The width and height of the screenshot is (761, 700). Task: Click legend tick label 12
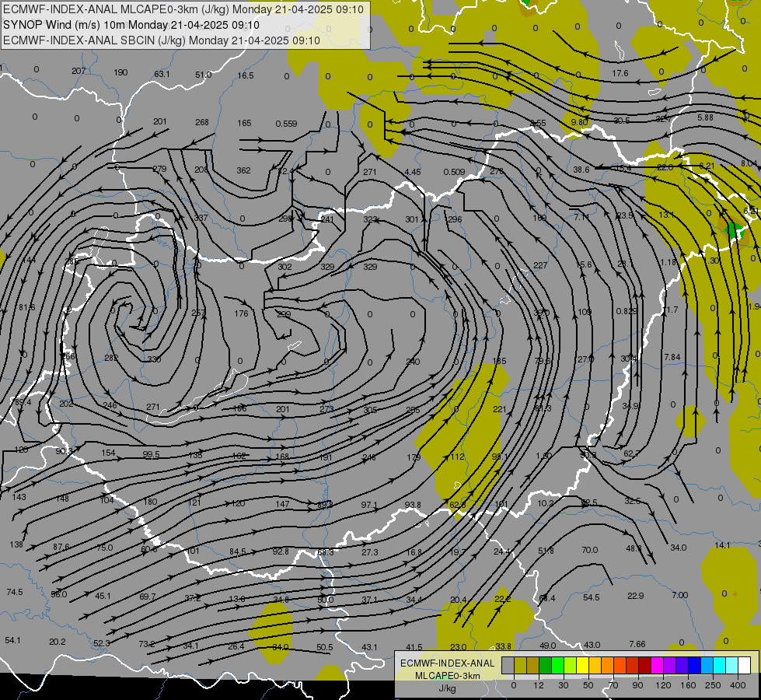(x=539, y=685)
